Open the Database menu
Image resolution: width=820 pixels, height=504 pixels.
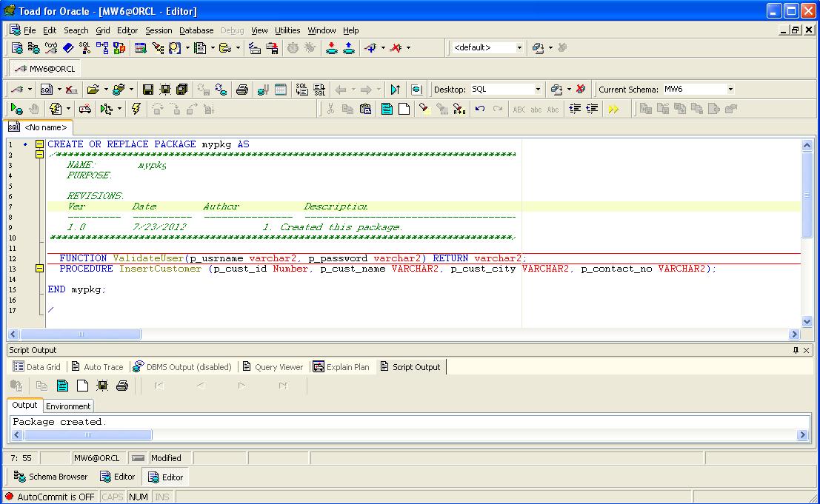[196, 30]
